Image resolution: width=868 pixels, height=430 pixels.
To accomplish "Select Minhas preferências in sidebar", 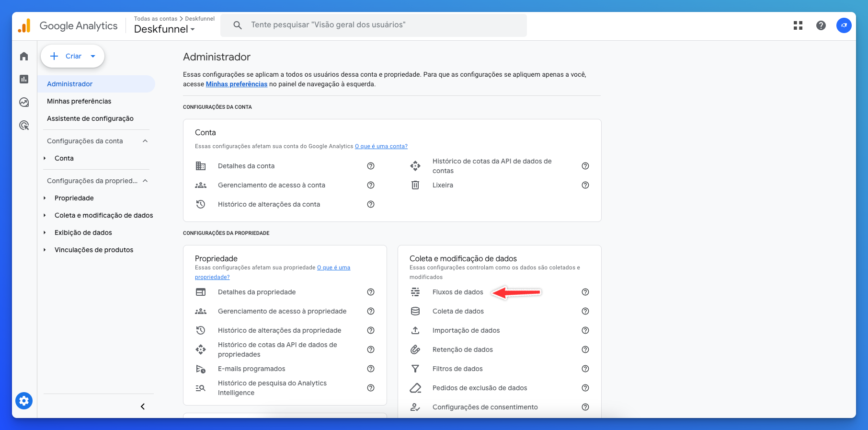I will [79, 101].
